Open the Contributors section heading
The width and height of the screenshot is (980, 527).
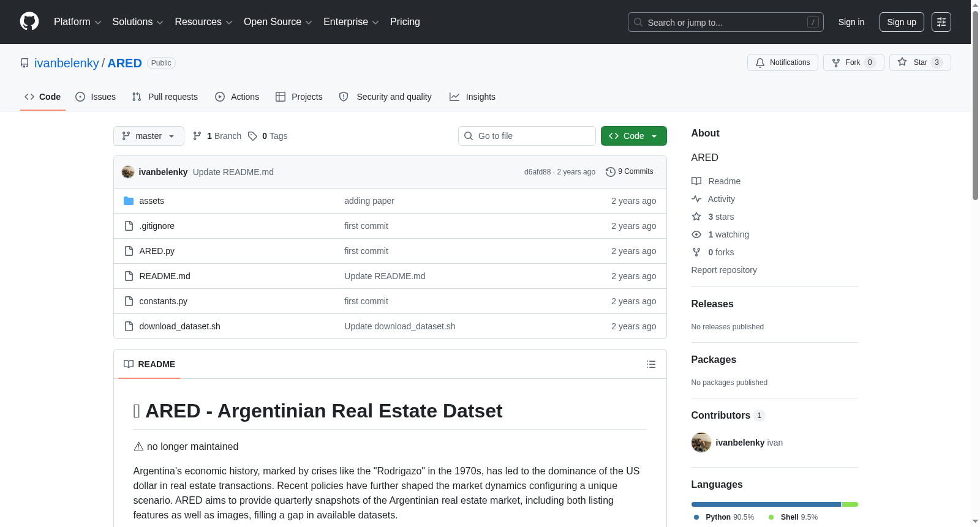728,416
